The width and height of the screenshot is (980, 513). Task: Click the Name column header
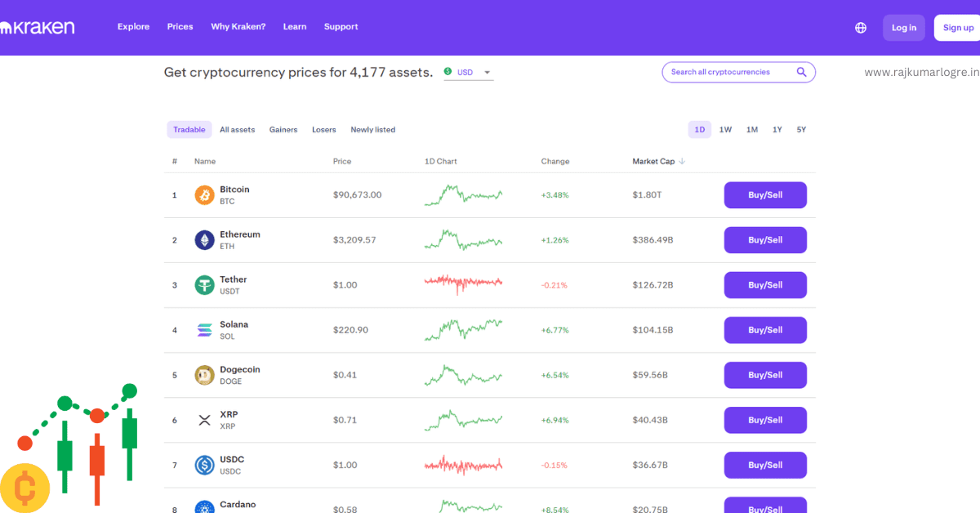[x=205, y=162]
